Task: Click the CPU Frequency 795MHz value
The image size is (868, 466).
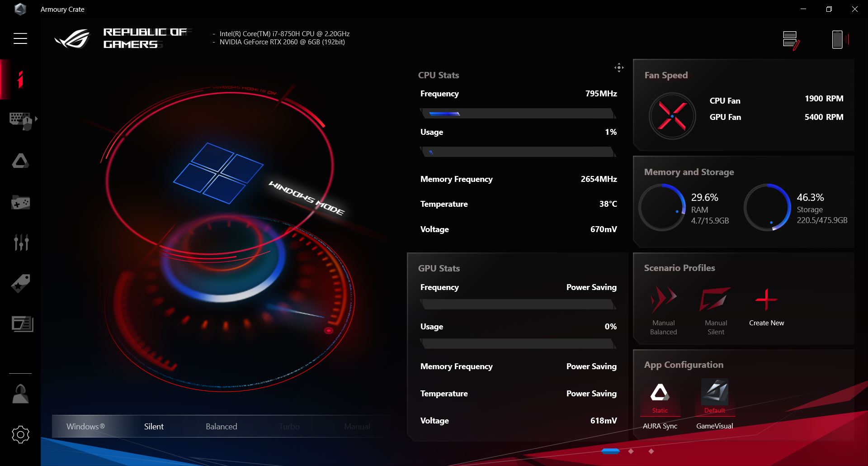Action: click(601, 94)
